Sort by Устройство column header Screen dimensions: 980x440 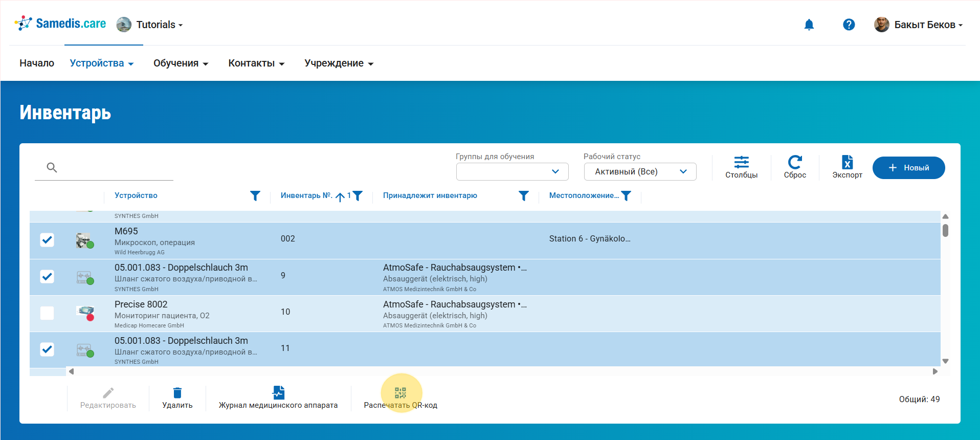[x=136, y=195]
